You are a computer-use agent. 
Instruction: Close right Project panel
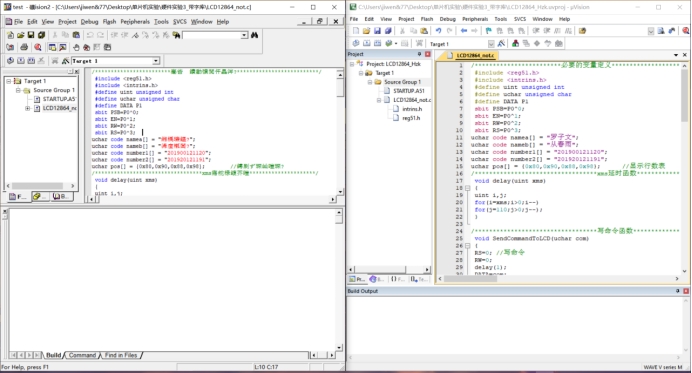[x=428, y=54]
